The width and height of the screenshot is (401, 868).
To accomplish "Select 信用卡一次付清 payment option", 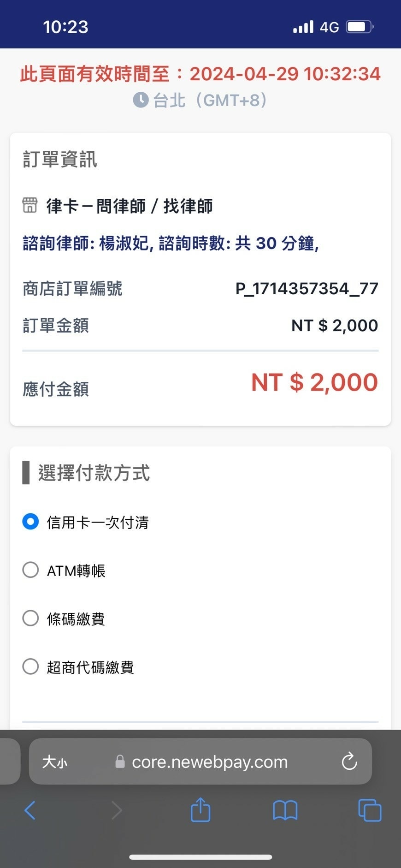I will (x=31, y=522).
